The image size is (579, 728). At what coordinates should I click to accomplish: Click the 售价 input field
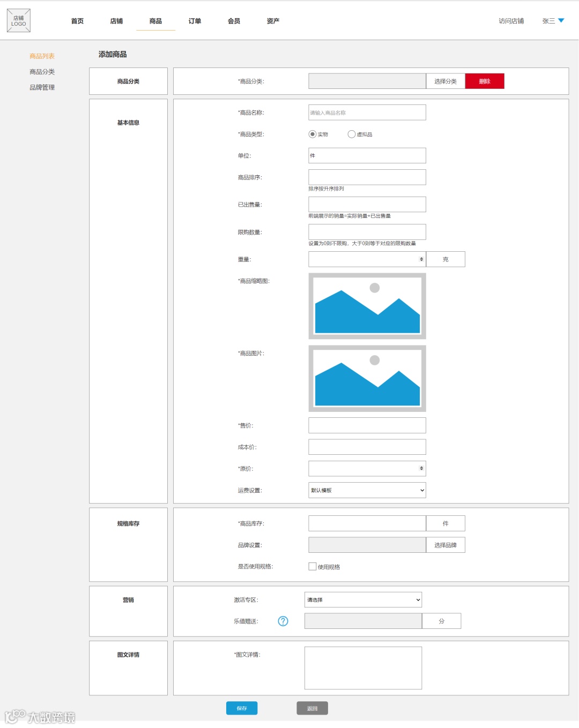point(367,425)
